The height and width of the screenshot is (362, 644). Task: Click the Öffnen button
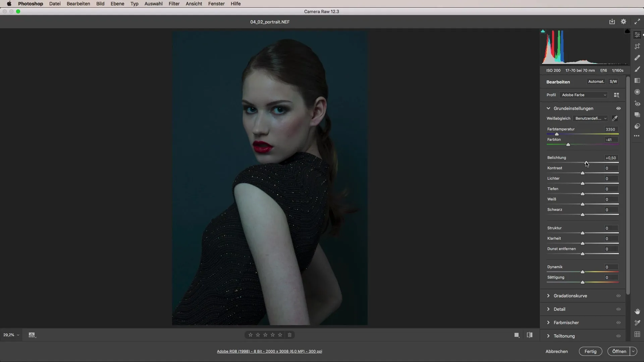pos(619,351)
